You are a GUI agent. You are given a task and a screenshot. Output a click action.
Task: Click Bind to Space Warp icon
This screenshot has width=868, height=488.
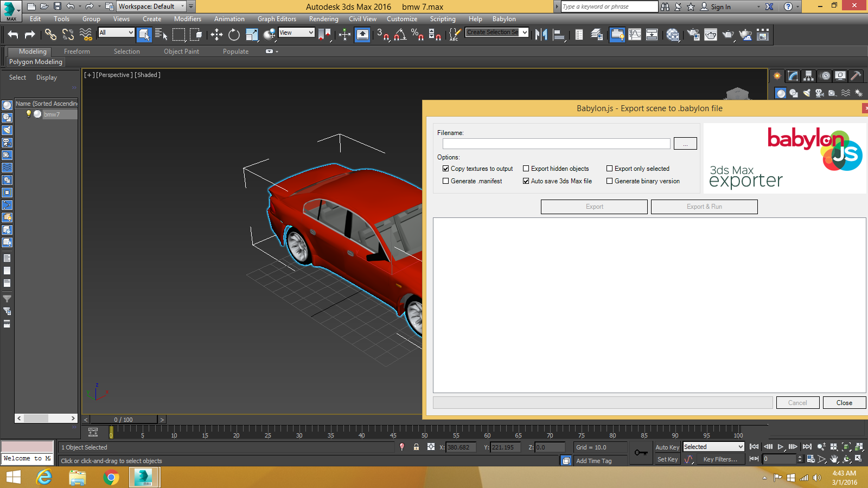tap(86, 35)
